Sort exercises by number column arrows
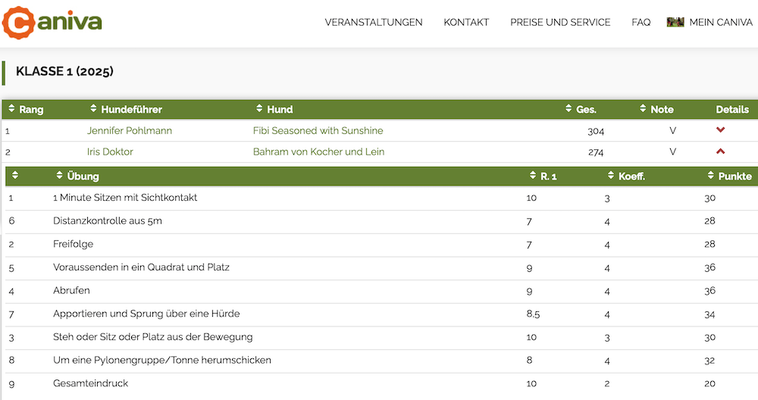Viewport: 758px width, 400px height. (15, 176)
